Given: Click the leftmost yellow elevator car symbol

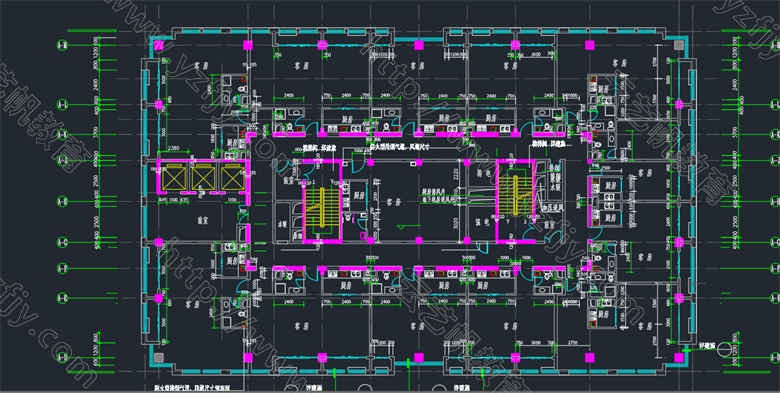Looking at the screenshot, I should 173,177.
